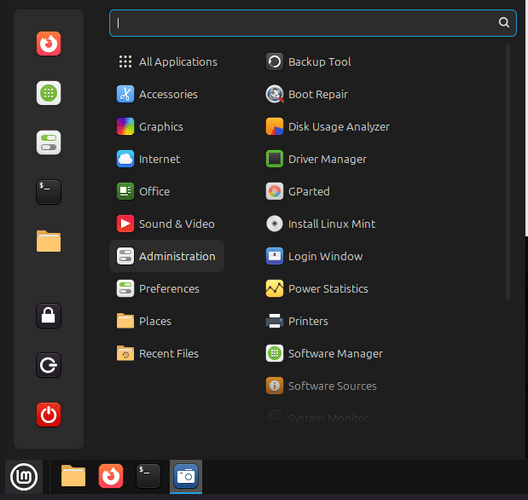The image size is (528, 500).
Task: Launch Terminal from the favorites sidebar
Action: (48, 192)
